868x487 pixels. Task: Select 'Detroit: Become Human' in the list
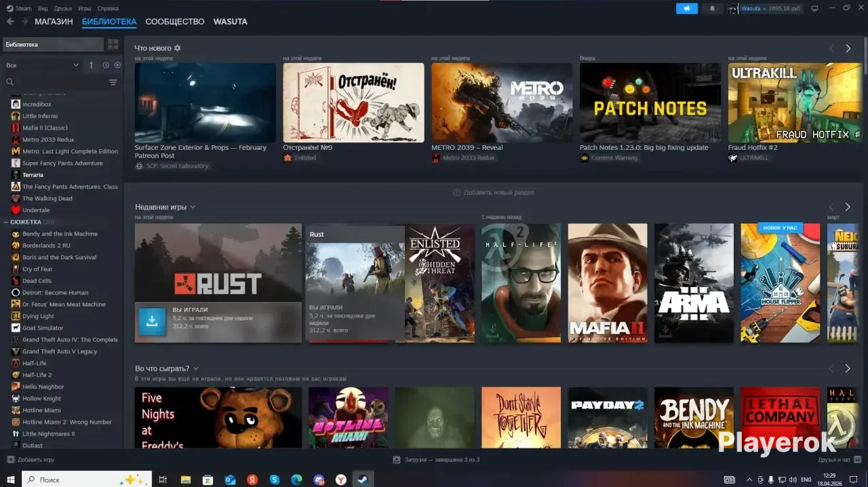tap(55, 292)
